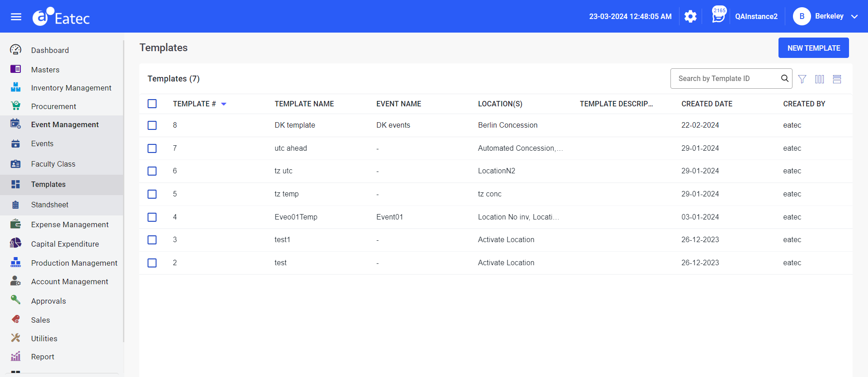This screenshot has width=868, height=377.
Task: Check the Eveo01Temp row checkbox
Action: [x=152, y=217]
